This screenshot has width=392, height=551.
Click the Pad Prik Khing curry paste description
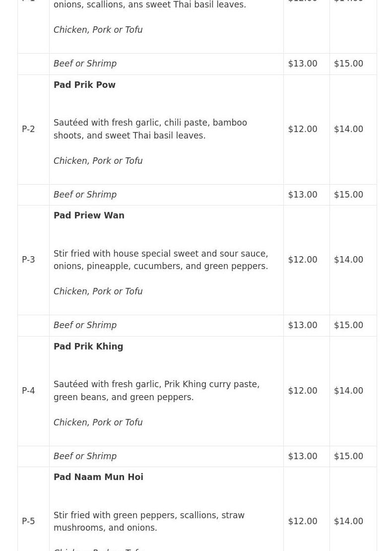157,390
